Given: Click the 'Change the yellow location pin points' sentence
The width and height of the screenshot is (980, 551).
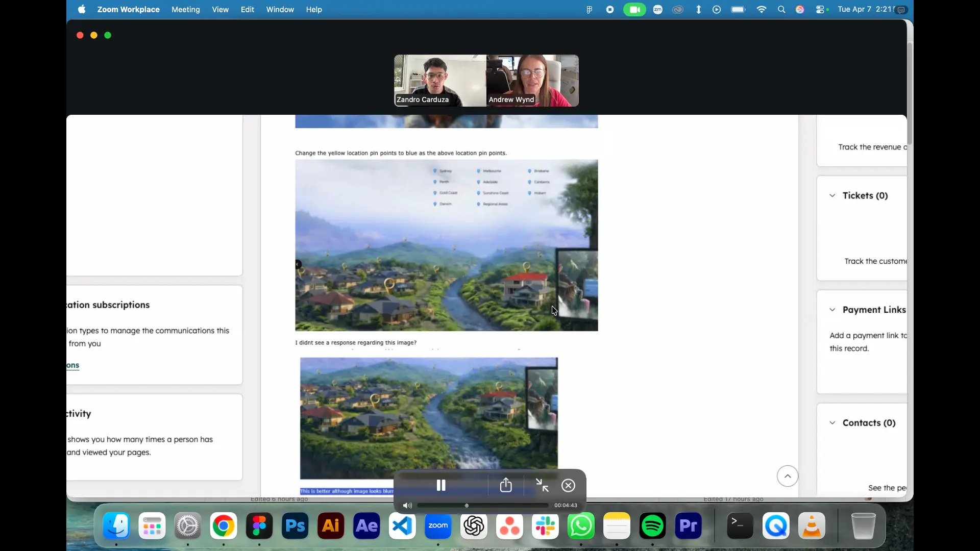Looking at the screenshot, I should (401, 153).
